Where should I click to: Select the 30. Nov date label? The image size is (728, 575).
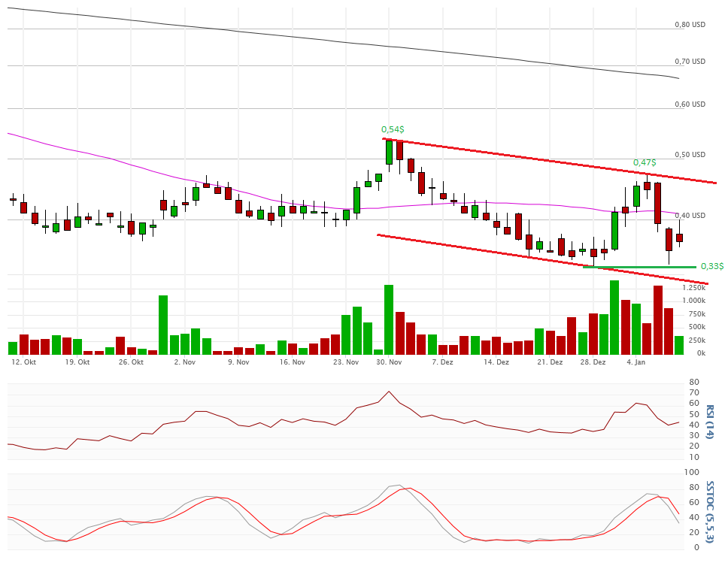pyautogui.click(x=390, y=362)
